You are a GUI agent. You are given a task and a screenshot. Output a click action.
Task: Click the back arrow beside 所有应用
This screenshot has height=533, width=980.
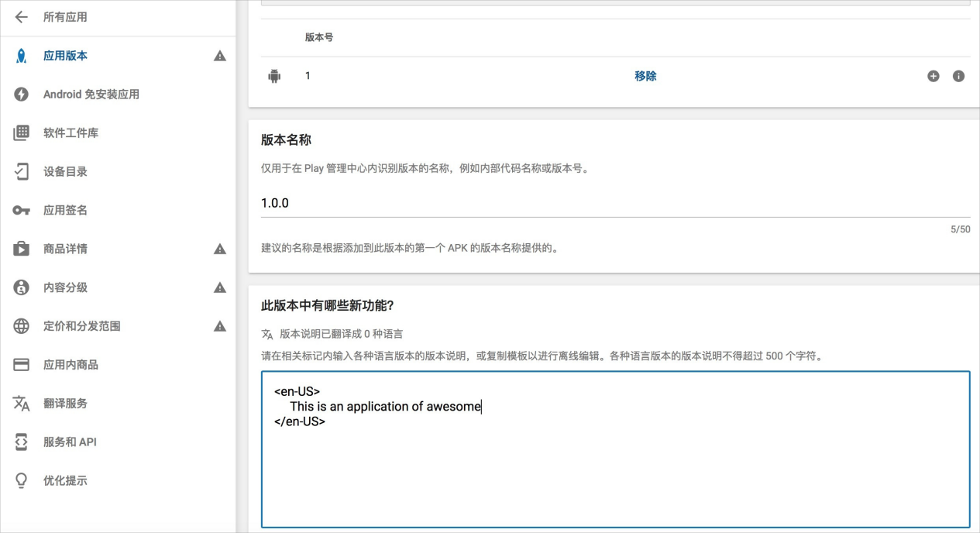(x=21, y=17)
